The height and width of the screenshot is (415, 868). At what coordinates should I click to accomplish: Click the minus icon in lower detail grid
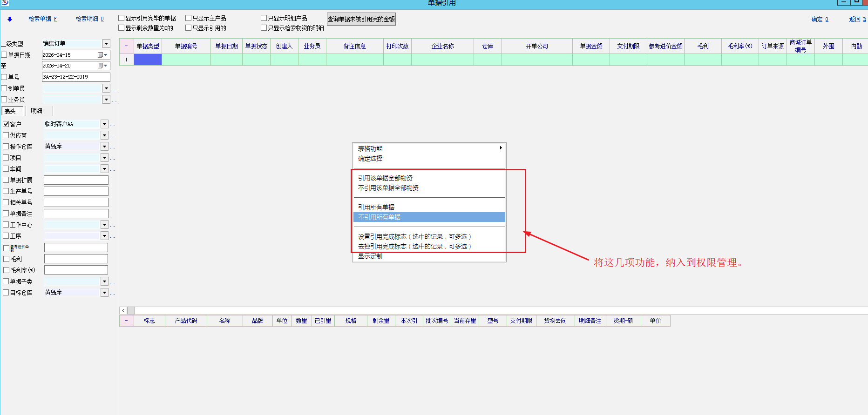(126, 321)
